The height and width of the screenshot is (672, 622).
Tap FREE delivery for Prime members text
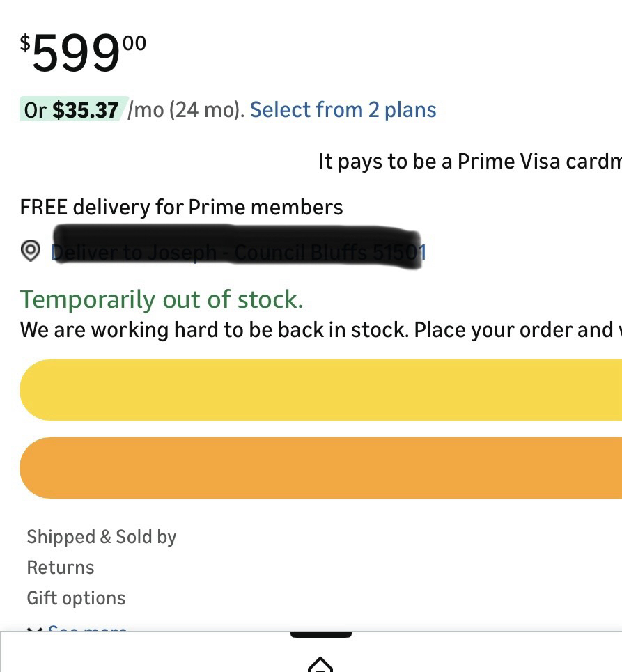(x=181, y=207)
